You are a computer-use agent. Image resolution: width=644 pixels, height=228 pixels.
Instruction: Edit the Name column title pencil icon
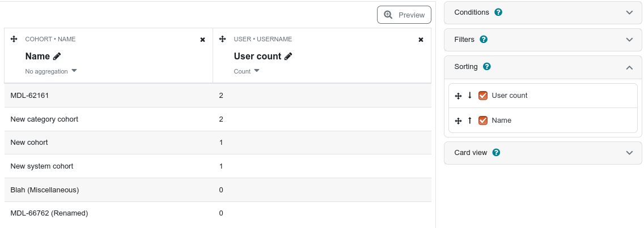(57, 56)
